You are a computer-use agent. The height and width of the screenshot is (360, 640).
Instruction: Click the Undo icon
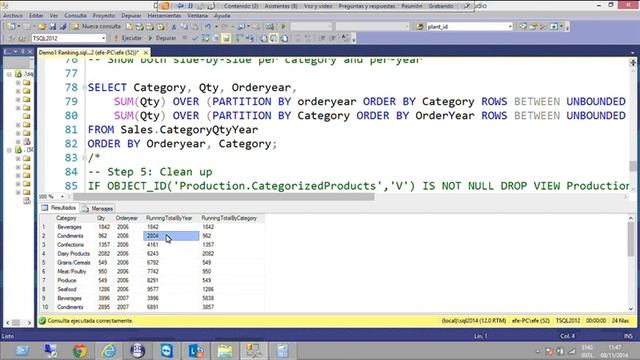tap(208, 27)
